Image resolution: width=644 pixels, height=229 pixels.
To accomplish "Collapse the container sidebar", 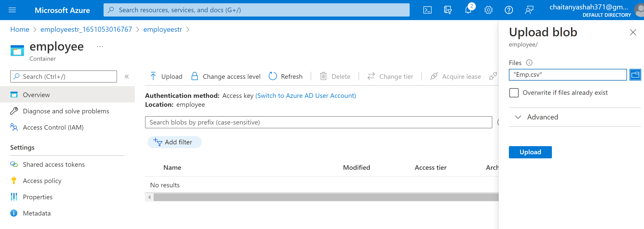I will click(x=127, y=76).
